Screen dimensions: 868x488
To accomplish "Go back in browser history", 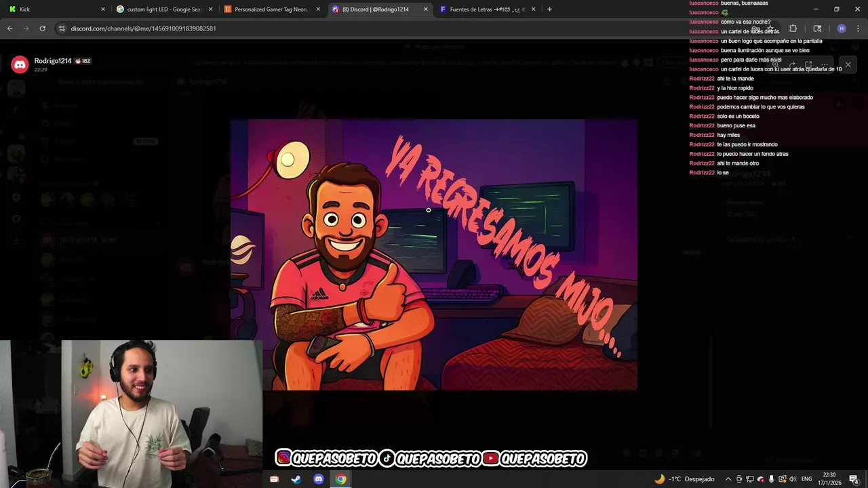I will (10, 28).
